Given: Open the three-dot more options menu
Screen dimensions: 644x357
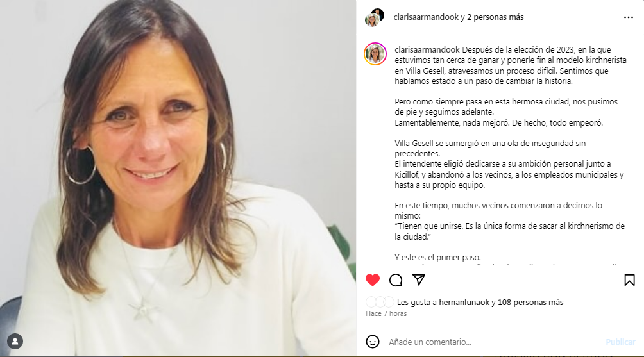Looking at the screenshot, I should point(629,17).
